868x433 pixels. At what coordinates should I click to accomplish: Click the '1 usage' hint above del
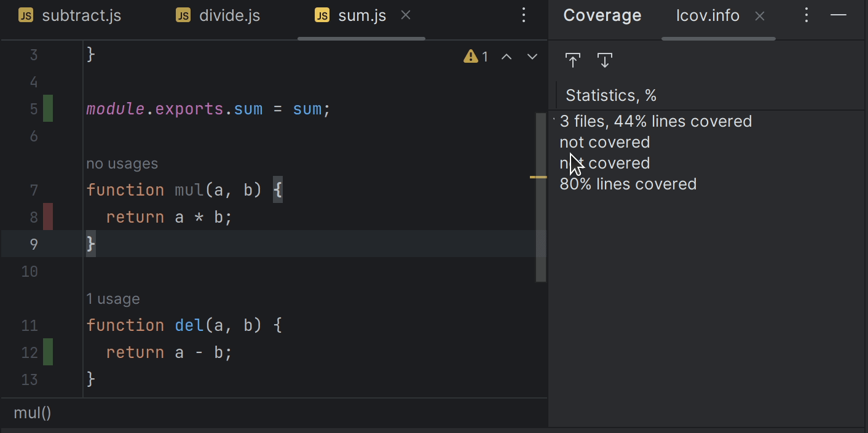pyautogui.click(x=113, y=299)
